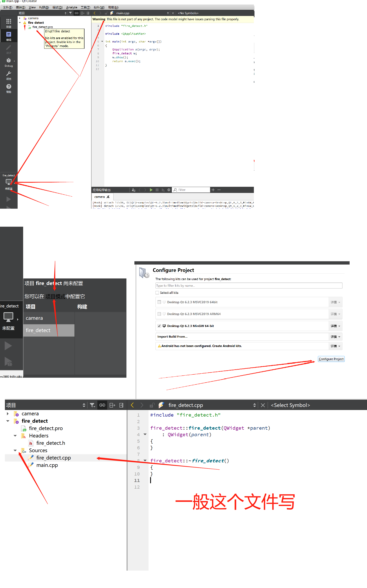This screenshot has width=367, height=588.
Task: Zoom in output with the plus icon
Action: pyautogui.click(x=213, y=190)
